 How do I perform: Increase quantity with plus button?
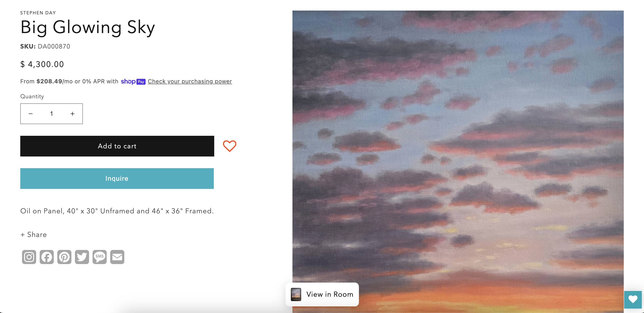point(73,114)
